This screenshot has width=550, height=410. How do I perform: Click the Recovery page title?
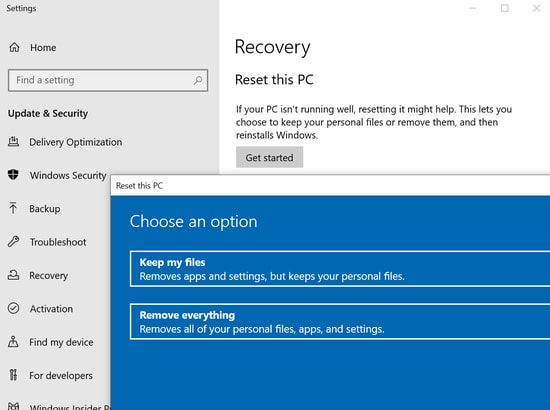[x=273, y=47]
